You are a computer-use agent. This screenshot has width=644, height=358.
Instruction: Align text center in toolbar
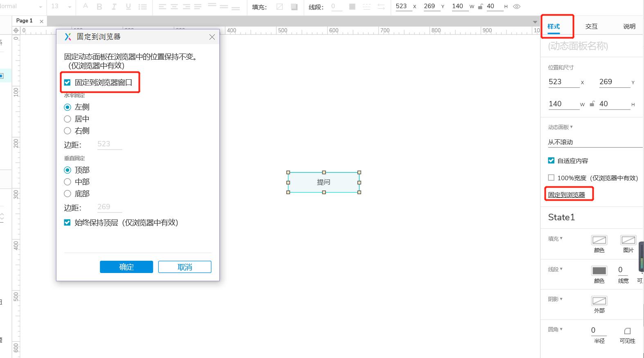coord(174,7)
